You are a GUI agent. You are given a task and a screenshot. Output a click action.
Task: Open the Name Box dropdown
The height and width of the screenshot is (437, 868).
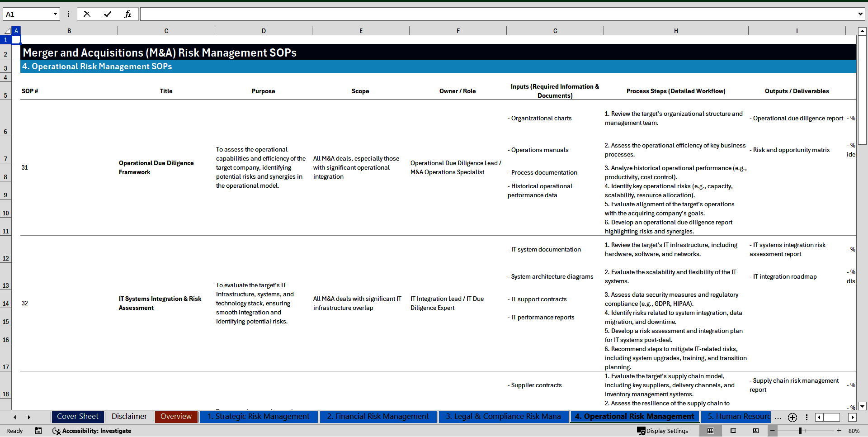pos(56,14)
